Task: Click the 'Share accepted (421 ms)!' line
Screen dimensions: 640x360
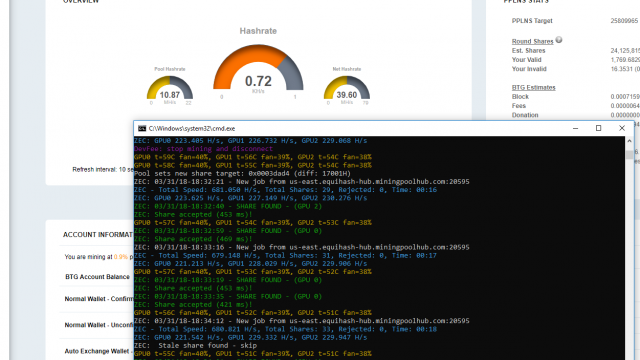Action: click(x=193, y=304)
